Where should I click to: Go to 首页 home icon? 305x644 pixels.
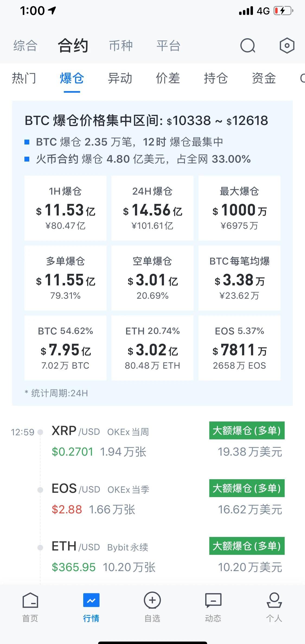pyautogui.click(x=30, y=607)
